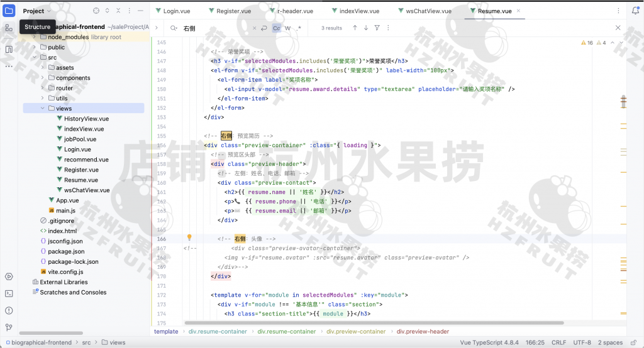Open the Bookmarks tool window
This screenshot has height=348, width=644.
click(x=9, y=49)
